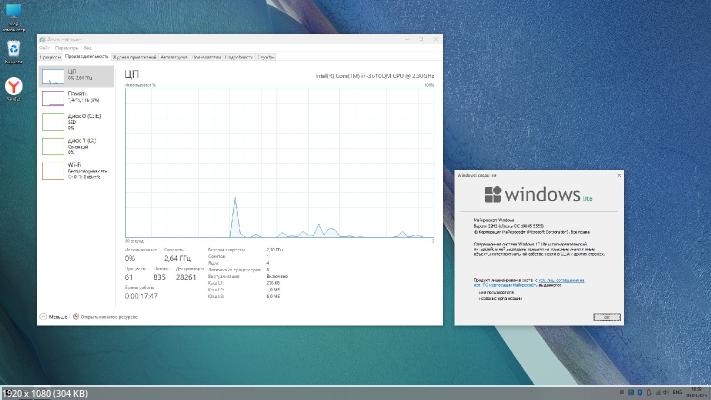Click OK in the About Windows dialog
711x400 pixels.
607,317
